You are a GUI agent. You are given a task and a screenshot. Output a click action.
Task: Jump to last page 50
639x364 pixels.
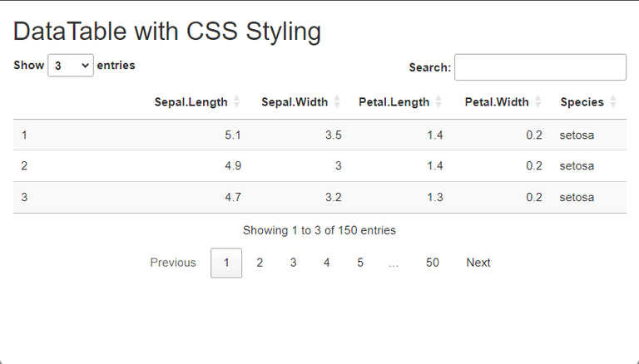(x=433, y=263)
